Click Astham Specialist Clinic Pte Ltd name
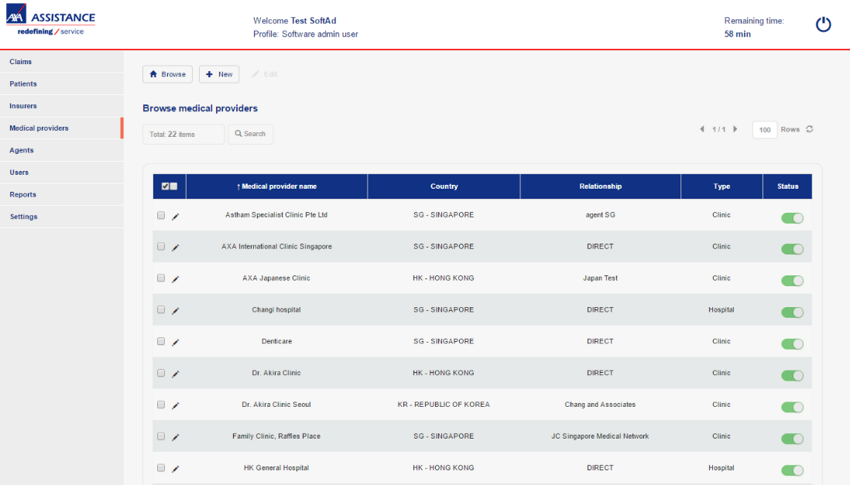This screenshot has height=485, width=850. click(x=276, y=215)
